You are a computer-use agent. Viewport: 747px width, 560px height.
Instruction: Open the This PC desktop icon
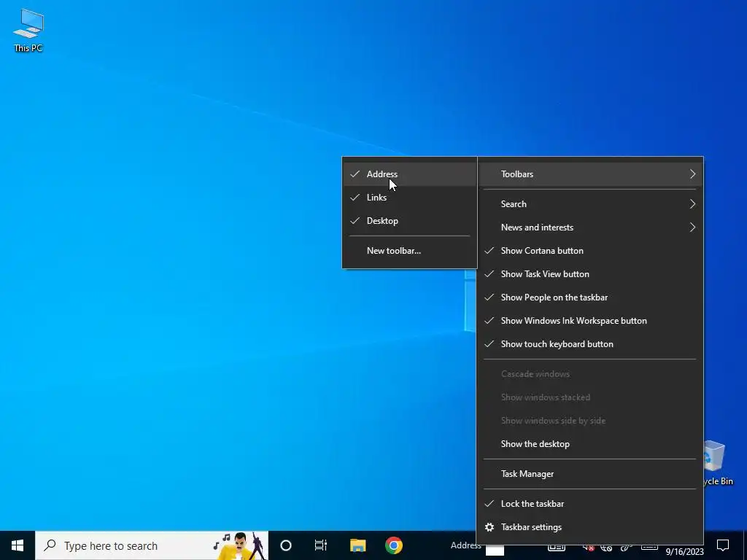pyautogui.click(x=28, y=31)
